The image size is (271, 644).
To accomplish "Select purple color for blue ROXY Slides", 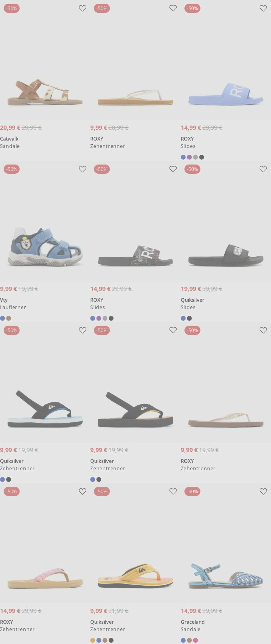I will point(189,157).
